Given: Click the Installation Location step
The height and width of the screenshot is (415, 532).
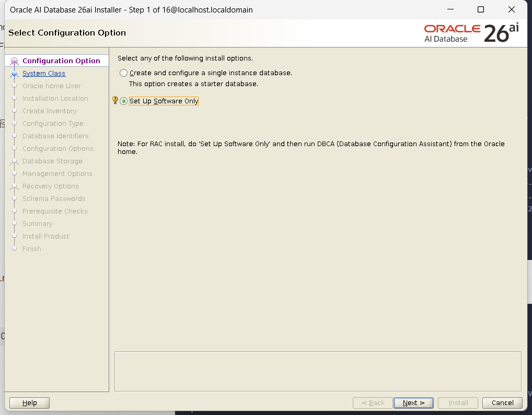Looking at the screenshot, I should click(x=55, y=98).
